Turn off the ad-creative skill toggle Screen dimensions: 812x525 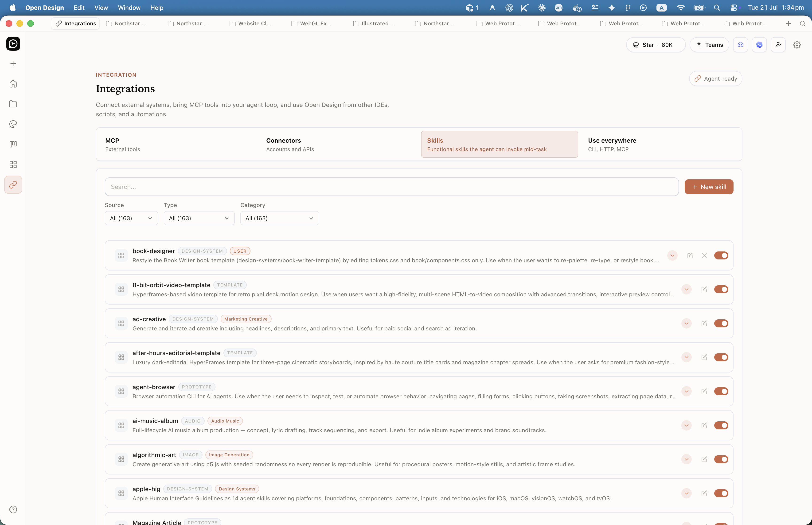[721, 323]
